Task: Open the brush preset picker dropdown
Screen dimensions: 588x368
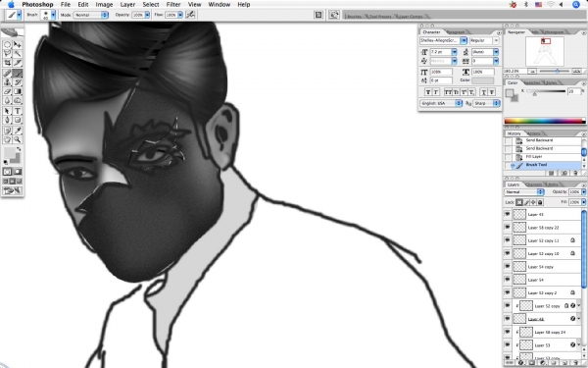Action: point(53,15)
